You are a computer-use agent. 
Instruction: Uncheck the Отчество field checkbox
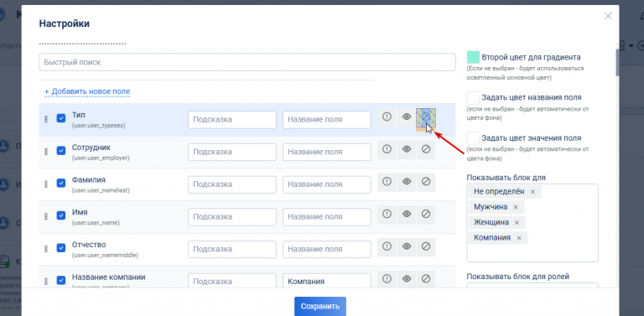click(60, 248)
